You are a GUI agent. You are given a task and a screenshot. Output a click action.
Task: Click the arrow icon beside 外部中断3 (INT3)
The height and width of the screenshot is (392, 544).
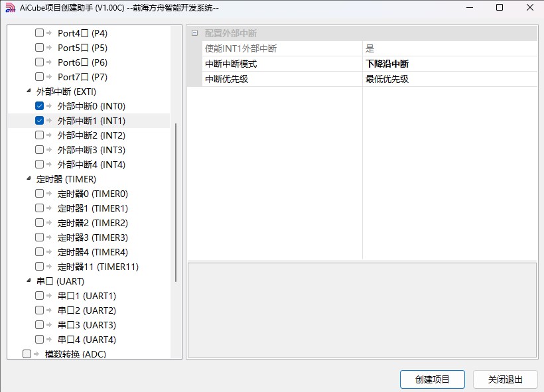tap(49, 149)
